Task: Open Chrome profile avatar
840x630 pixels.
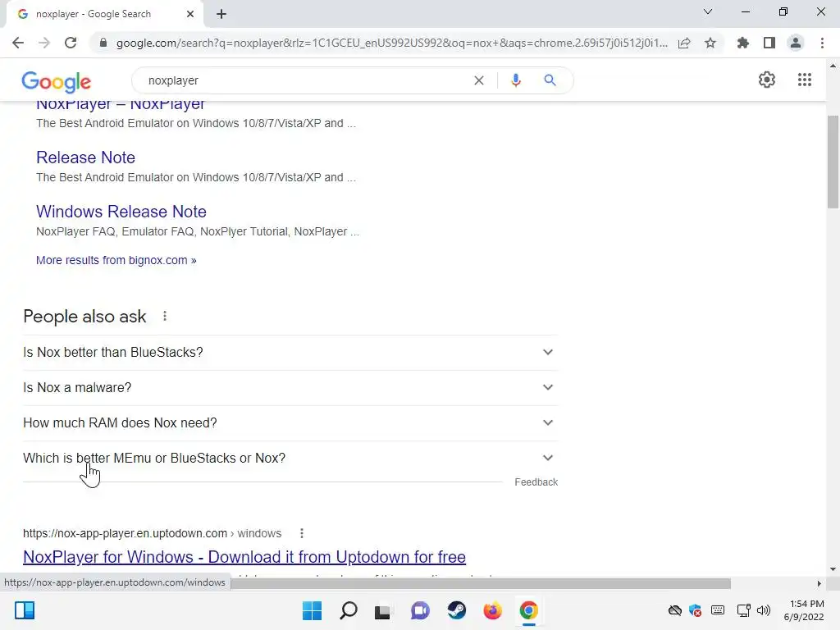Action: tap(796, 43)
